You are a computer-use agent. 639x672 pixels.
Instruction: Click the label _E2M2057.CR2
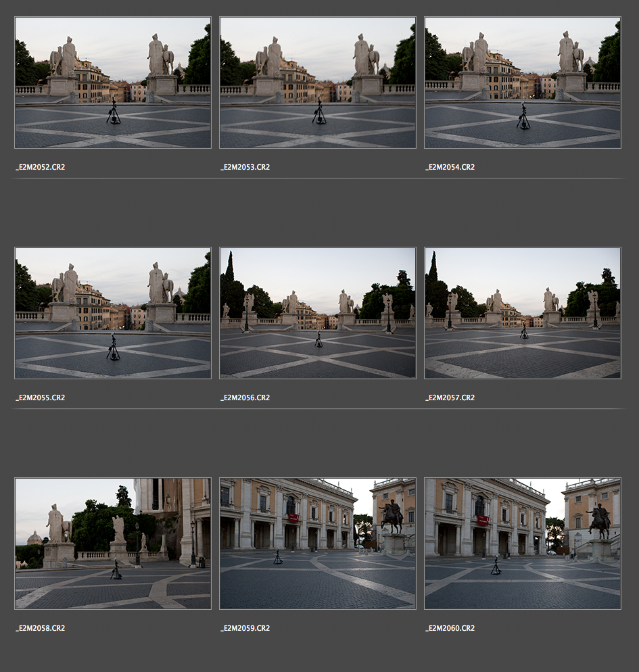tap(450, 398)
